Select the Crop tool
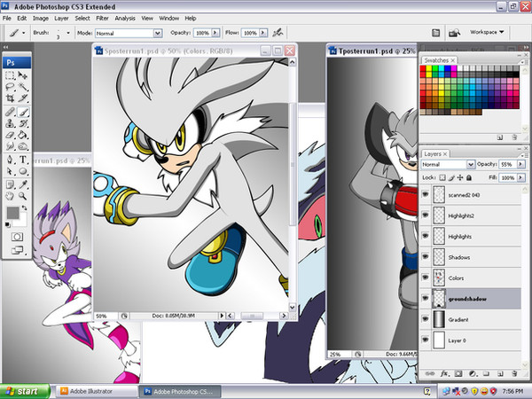Screen dimensions: 532x399 (x=10, y=98)
